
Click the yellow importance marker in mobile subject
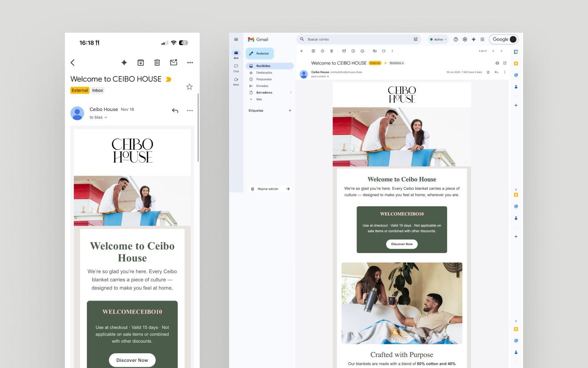pyautogui.click(x=168, y=79)
